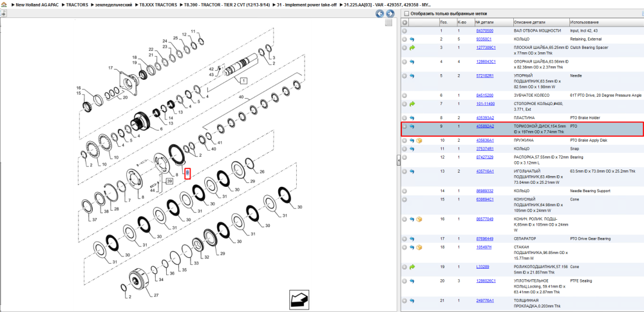Select callout 37 in the diagram
Screen dimensions: 644x312
pos(95,220)
